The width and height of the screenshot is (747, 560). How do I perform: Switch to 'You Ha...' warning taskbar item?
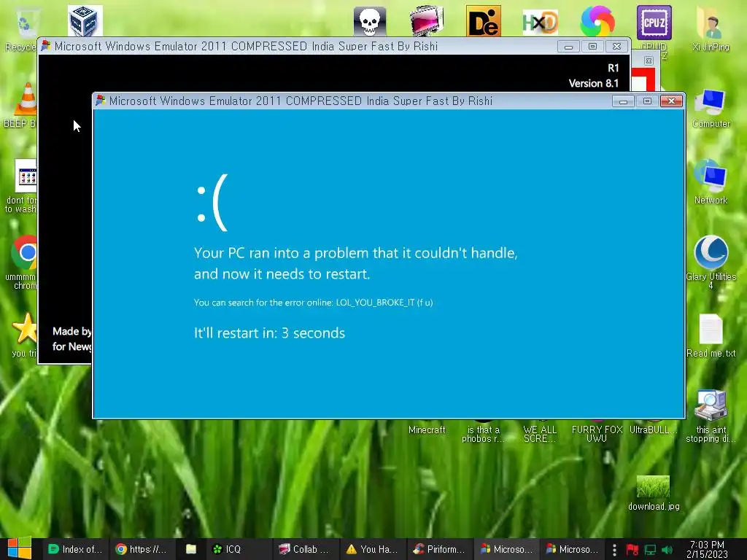coord(373,549)
